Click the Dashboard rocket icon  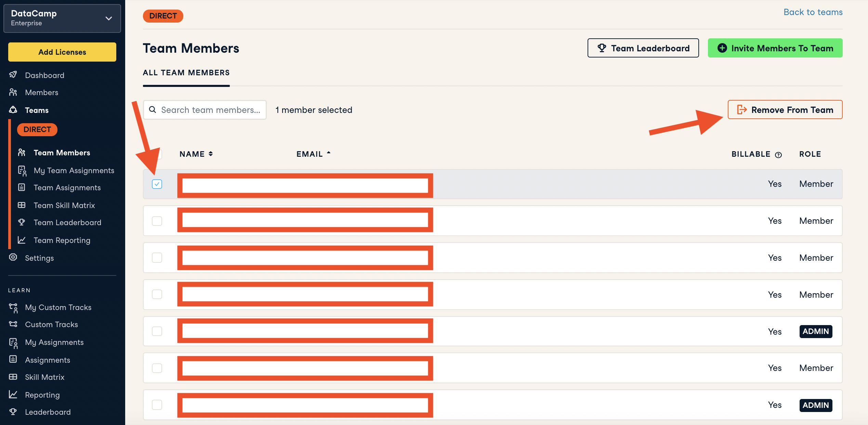[x=13, y=75]
